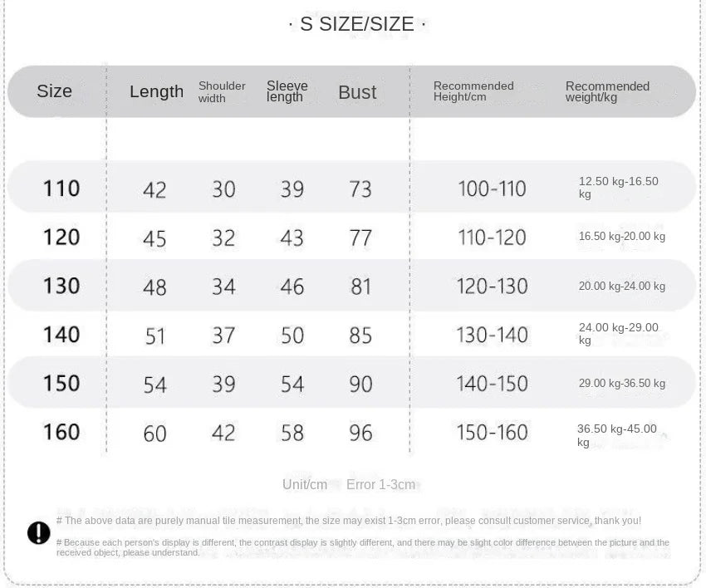Select the "Shoulder width" column header

coord(222,92)
